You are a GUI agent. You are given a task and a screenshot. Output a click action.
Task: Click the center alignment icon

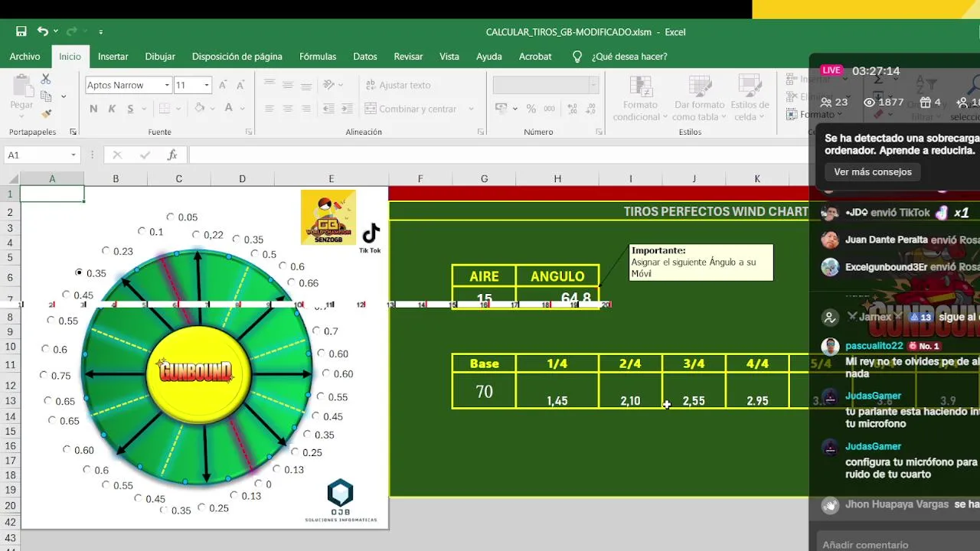[287, 109]
